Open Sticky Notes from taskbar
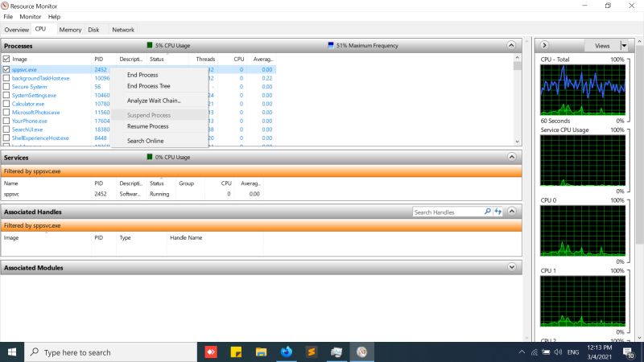 pos(236,352)
